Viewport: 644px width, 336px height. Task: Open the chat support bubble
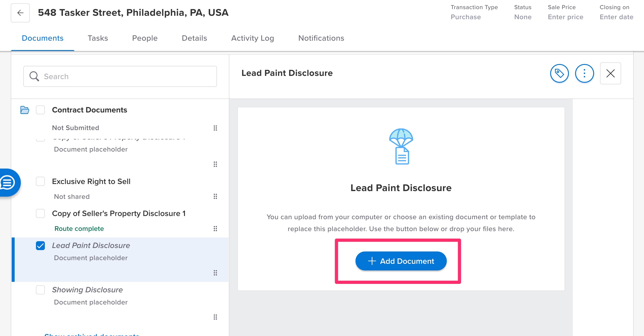[x=8, y=182]
